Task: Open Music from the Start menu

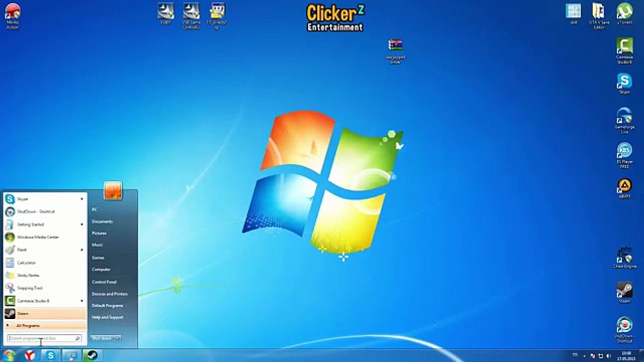Action: click(98, 245)
